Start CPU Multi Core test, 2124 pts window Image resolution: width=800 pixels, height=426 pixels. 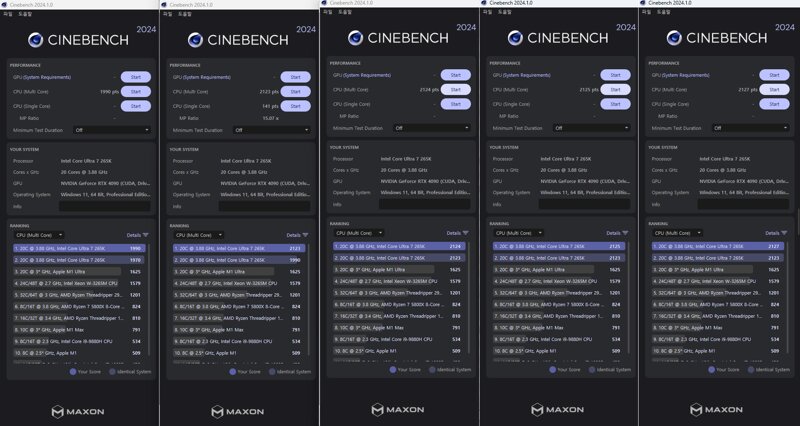456,90
